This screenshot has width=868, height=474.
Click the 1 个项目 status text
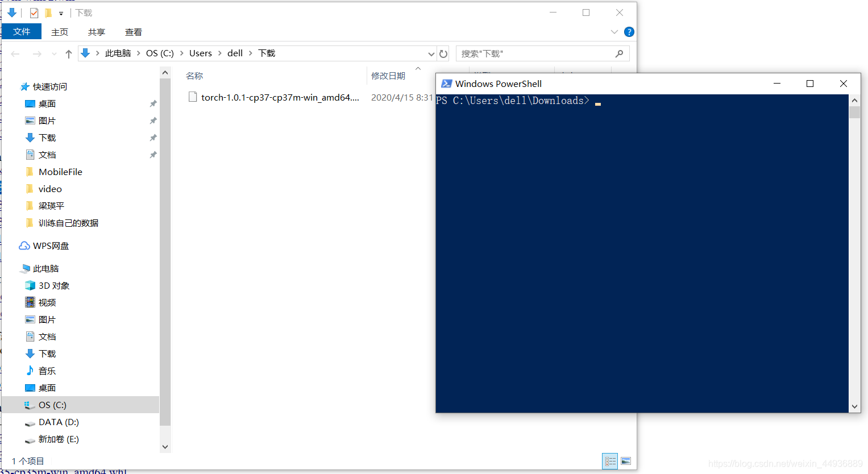(x=28, y=461)
